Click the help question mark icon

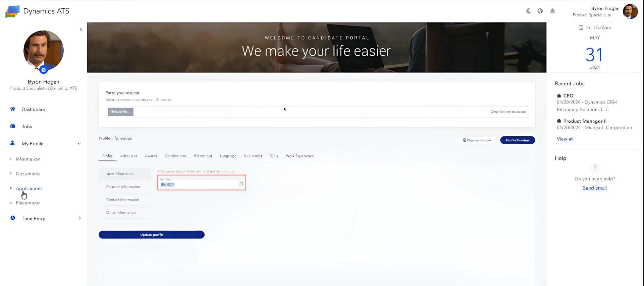click(595, 167)
